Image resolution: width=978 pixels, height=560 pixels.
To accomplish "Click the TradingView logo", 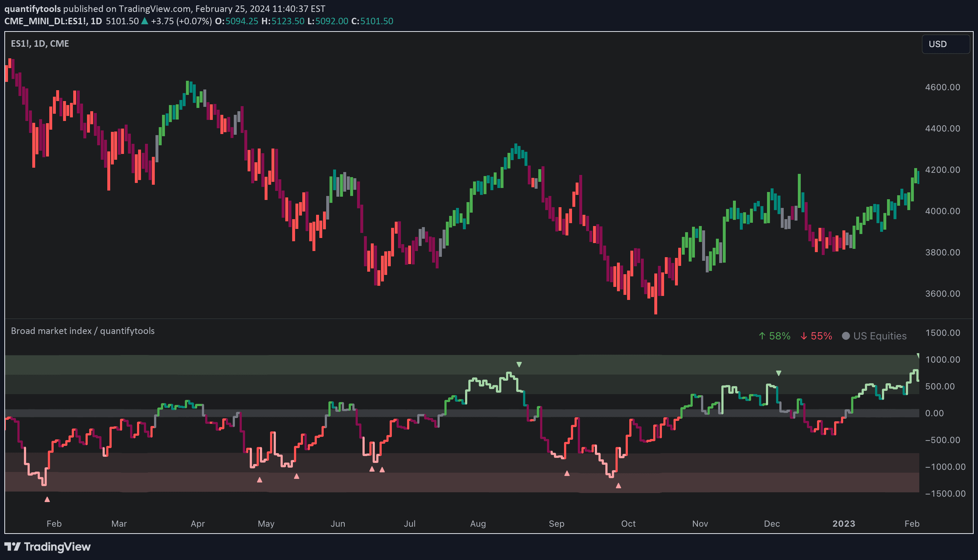I will [47, 547].
